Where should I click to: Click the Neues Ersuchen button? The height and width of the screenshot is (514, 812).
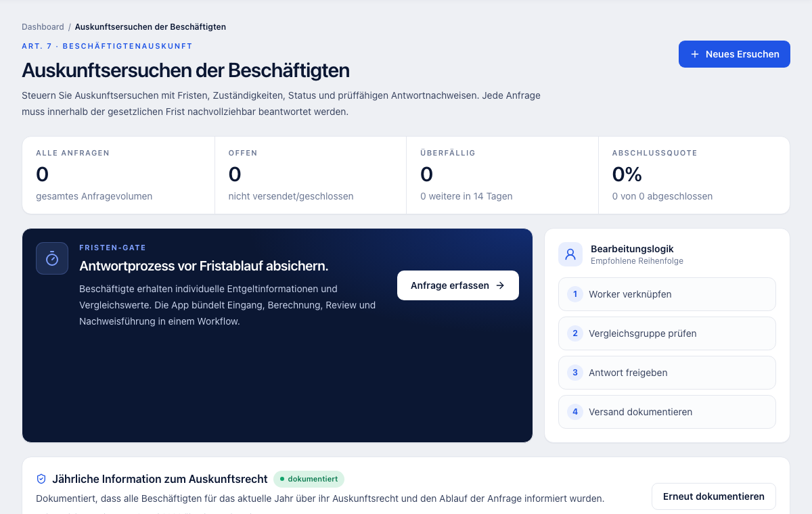[734, 54]
